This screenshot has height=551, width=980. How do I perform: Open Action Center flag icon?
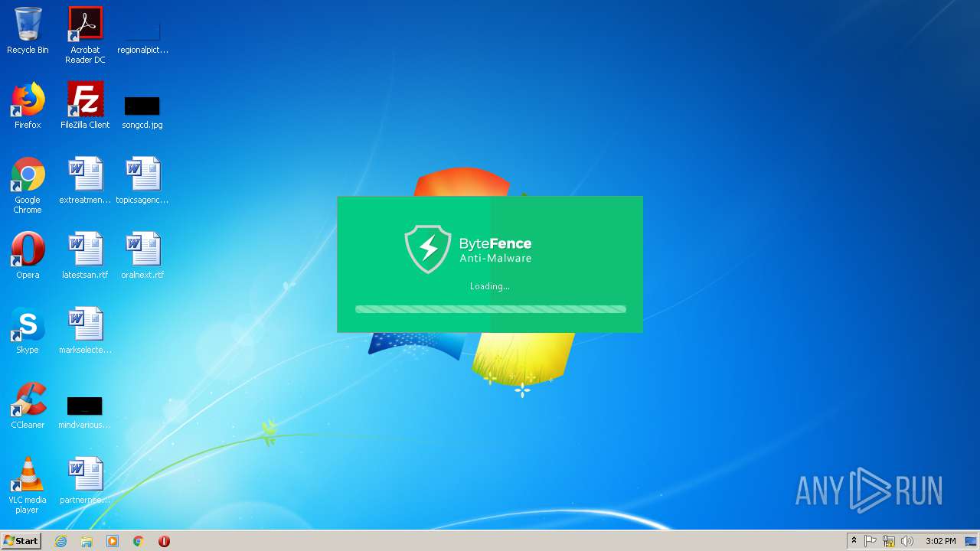coord(871,541)
